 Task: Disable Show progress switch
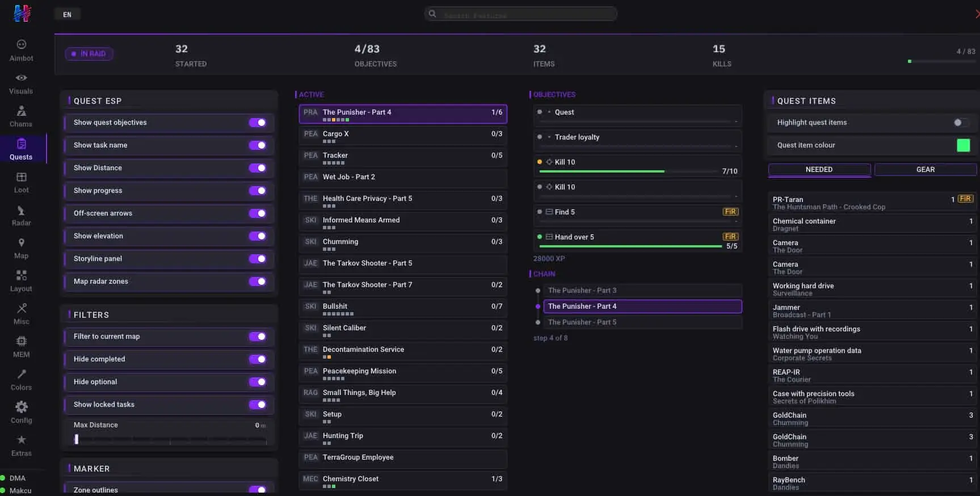tap(257, 191)
